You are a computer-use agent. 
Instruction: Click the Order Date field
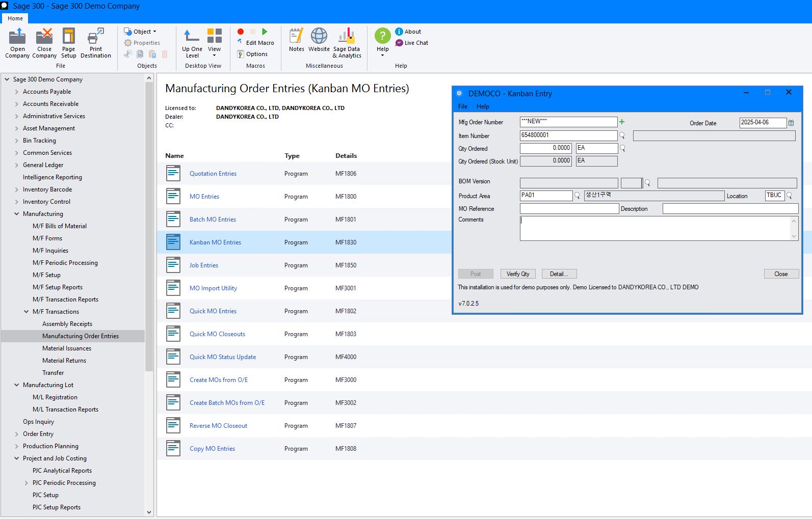click(763, 123)
